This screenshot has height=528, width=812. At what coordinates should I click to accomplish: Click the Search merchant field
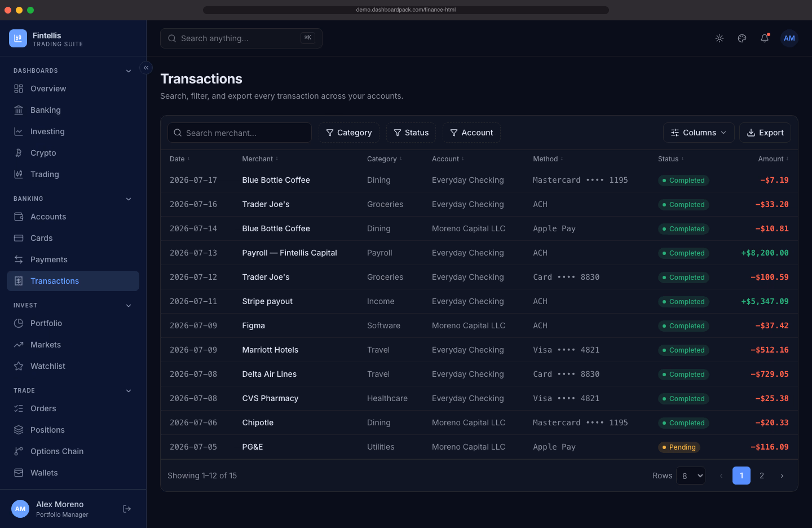(x=240, y=133)
